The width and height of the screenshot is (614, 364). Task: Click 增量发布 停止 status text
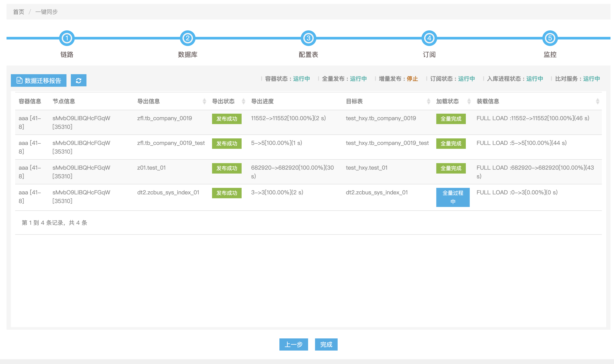click(x=412, y=79)
